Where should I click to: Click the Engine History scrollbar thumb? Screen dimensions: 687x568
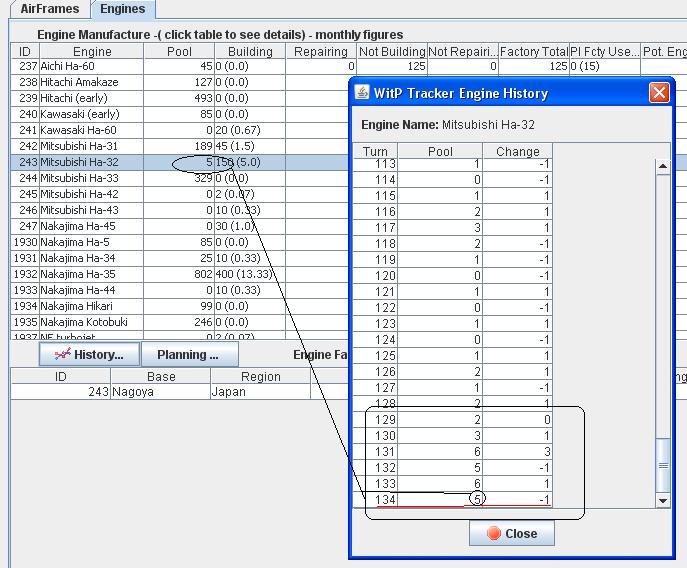[x=663, y=465]
